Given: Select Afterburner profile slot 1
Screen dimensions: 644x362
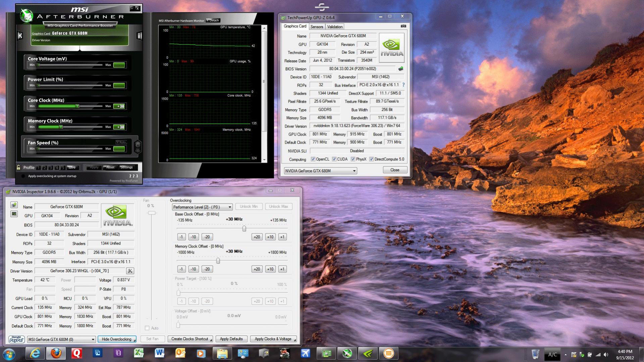Looking at the screenshot, I should (39, 167).
